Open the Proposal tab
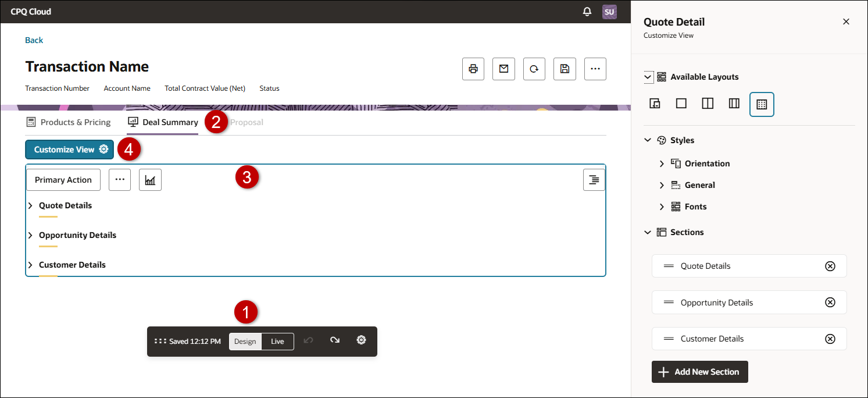The image size is (868, 398). (x=247, y=122)
